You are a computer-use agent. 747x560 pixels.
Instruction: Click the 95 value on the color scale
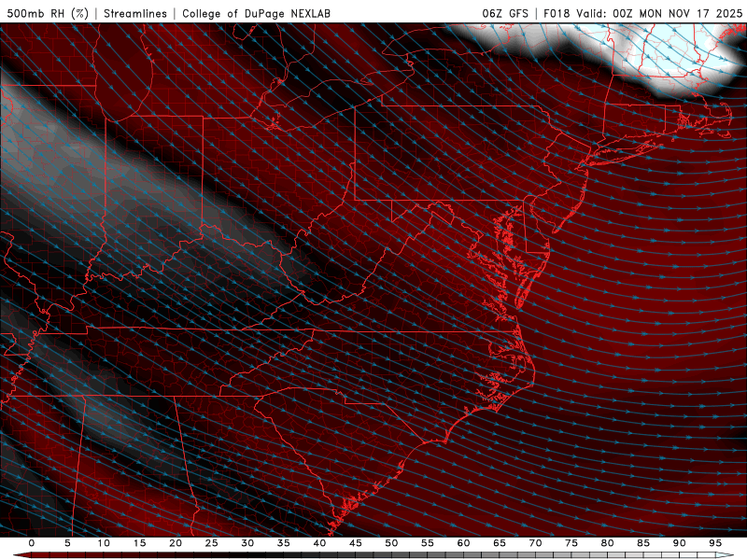click(x=715, y=543)
